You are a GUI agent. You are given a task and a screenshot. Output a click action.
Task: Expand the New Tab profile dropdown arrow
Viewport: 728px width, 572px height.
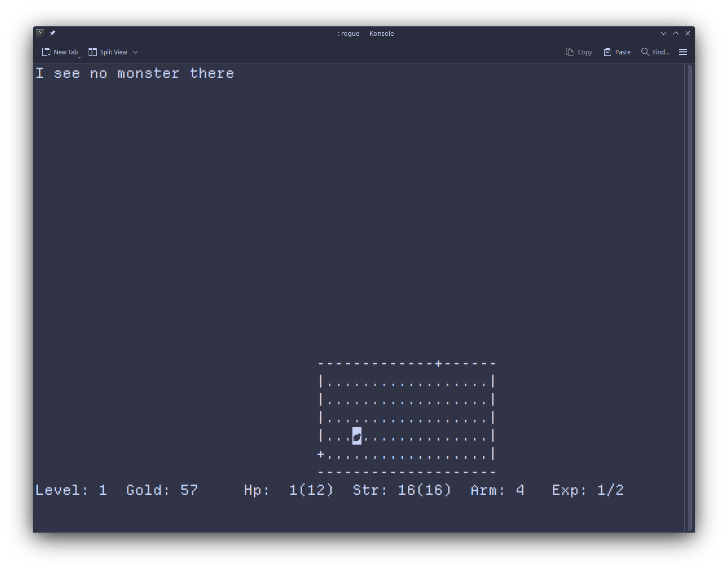coord(79,57)
